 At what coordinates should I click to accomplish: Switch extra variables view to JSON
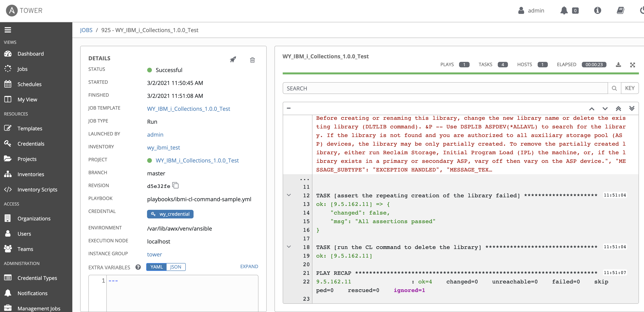176,267
